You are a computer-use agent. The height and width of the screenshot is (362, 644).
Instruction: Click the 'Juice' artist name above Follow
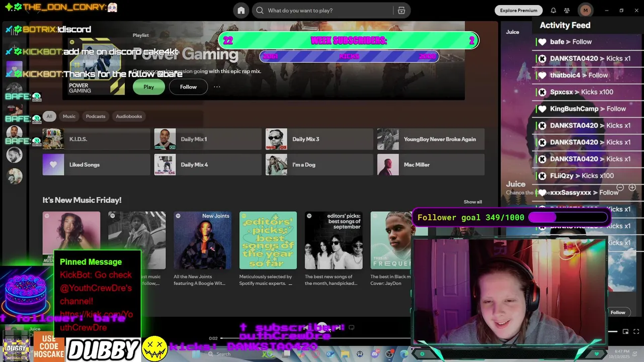[x=516, y=184]
